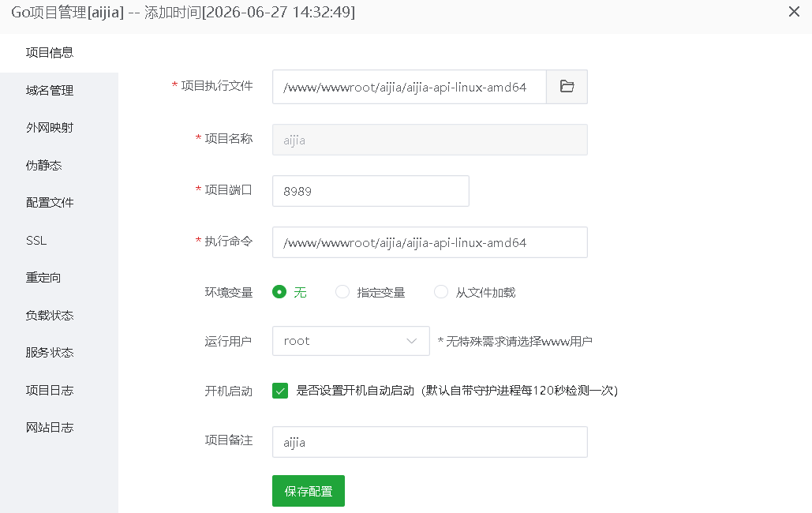Open the 项目信息 tab
The image size is (812, 513).
[59, 53]
